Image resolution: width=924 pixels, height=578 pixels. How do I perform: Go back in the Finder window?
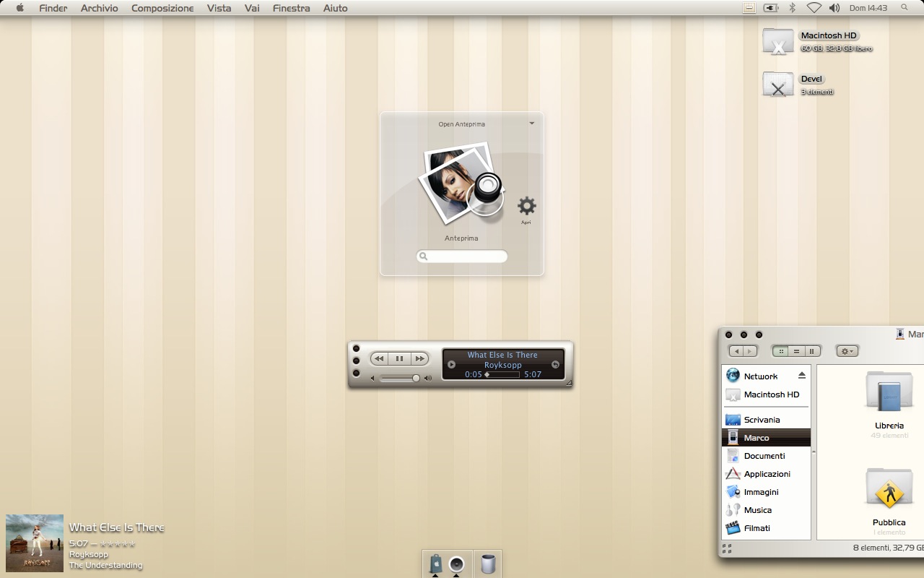(736, 351)
